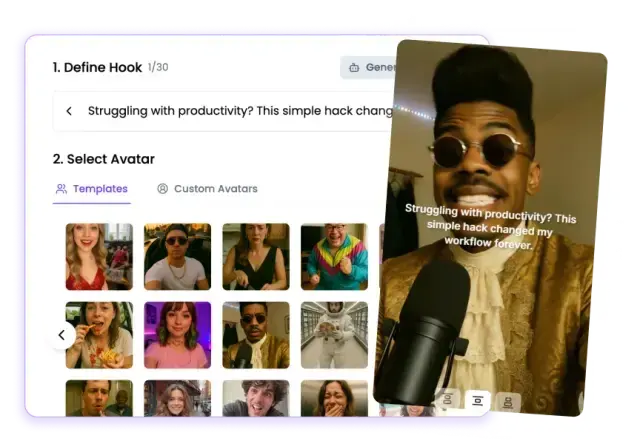Show previous avatars with carousel left arrow
Screen dimensions: 640x444
tap(62, 335)
